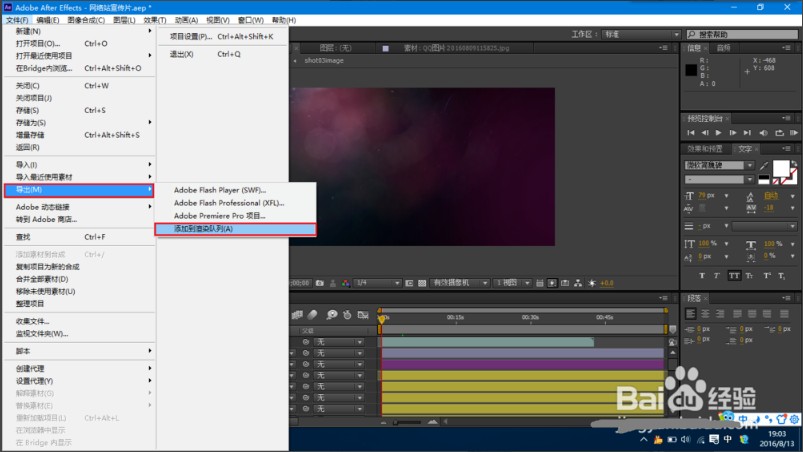Click play button in preview panel
Viewport: 803px width, 452px height.
(719, 133)
